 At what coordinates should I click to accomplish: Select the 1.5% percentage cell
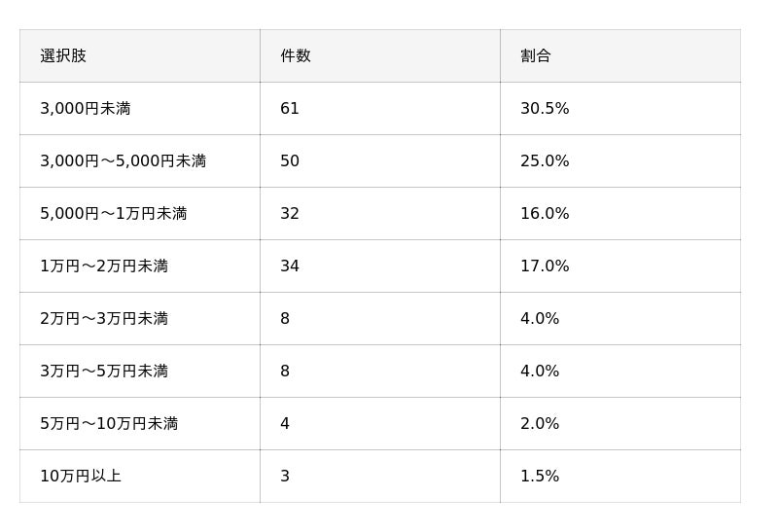pyautogui.click(x=620, y=477)
